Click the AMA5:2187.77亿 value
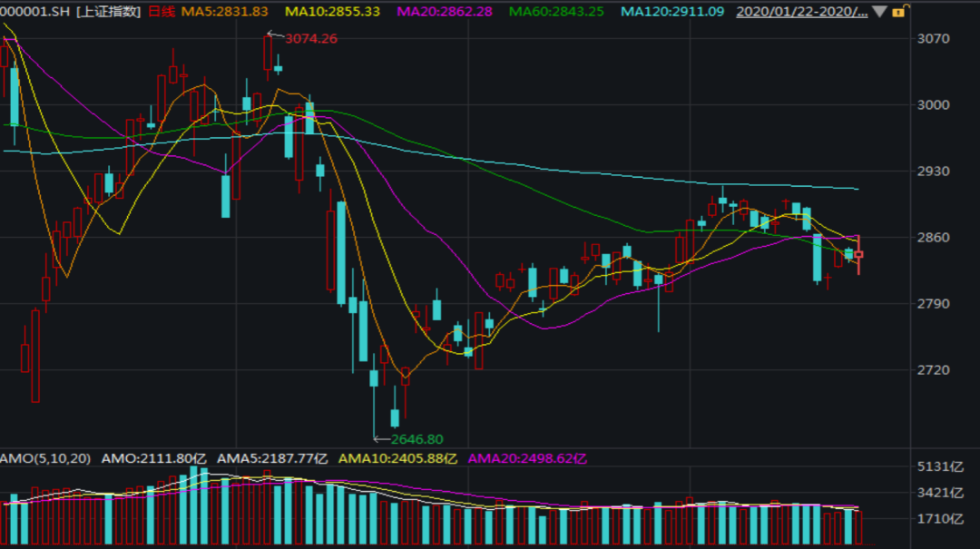The image size is (980, 549). (x=272, y=458)
